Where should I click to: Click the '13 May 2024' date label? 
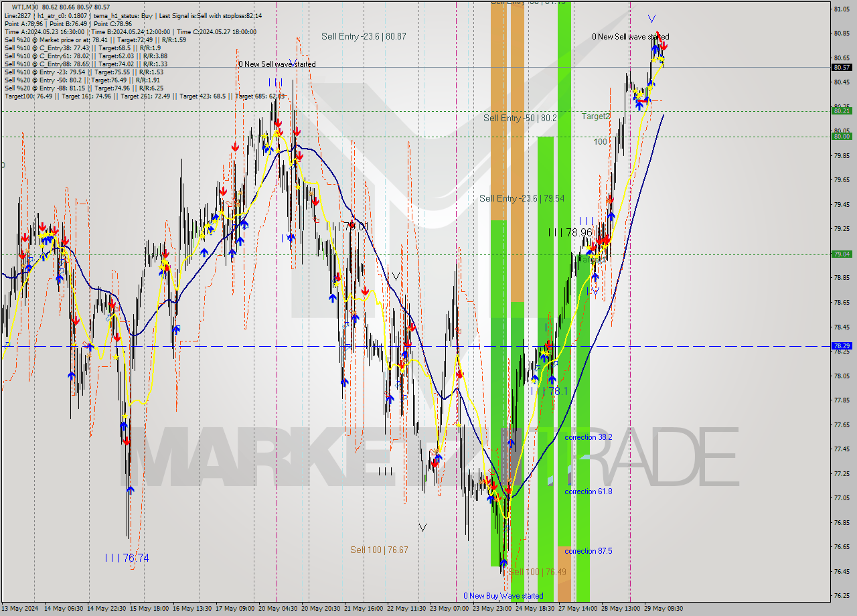point(20,609)
